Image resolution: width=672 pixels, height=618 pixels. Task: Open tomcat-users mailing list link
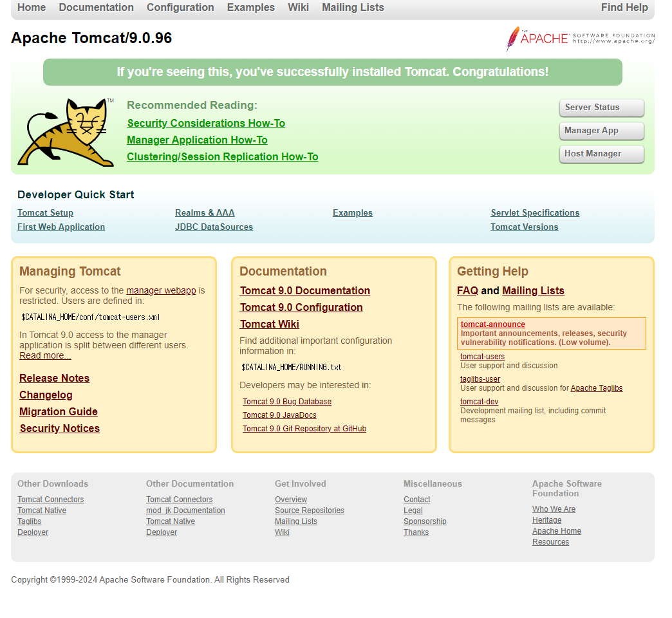click(x=482, y=357)
